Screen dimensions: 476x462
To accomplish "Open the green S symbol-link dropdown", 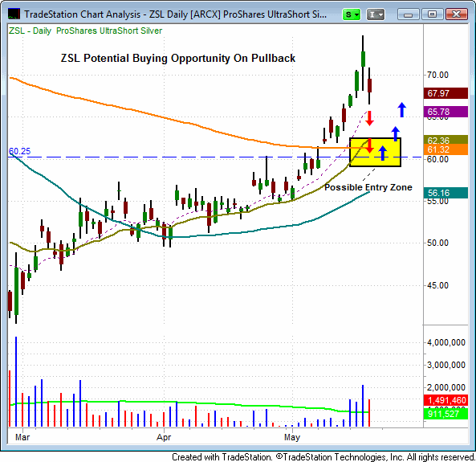I will [x=352, y=14].
